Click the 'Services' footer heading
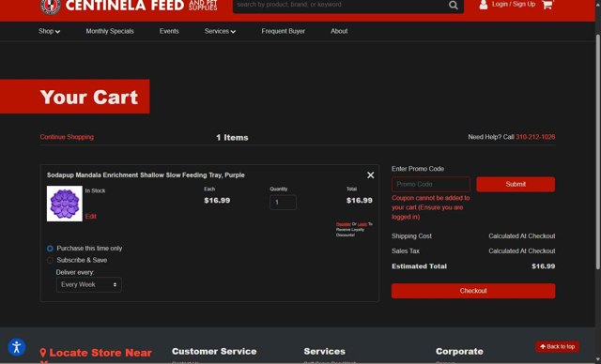This screenshot has width=601, height=364. point(324,352)
